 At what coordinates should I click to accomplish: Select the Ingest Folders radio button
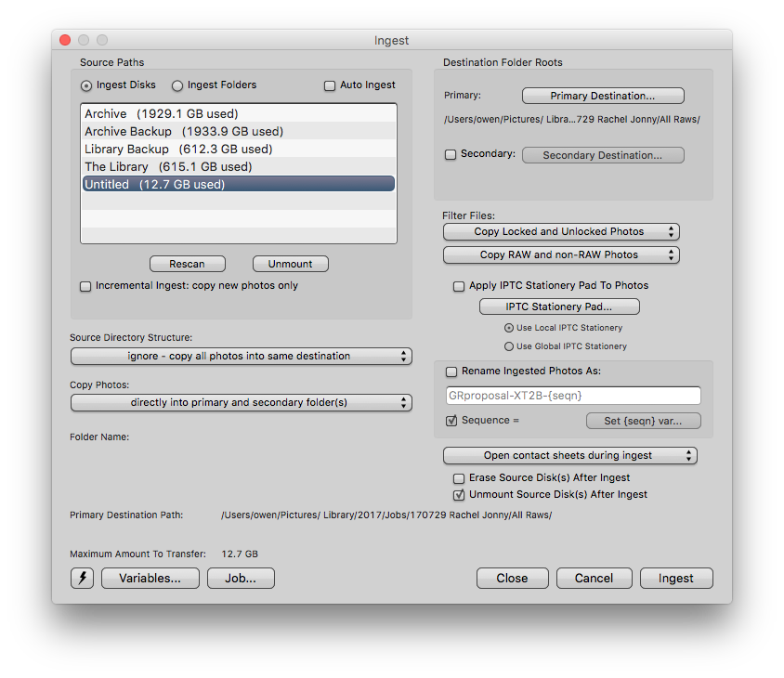coord(177,85)
